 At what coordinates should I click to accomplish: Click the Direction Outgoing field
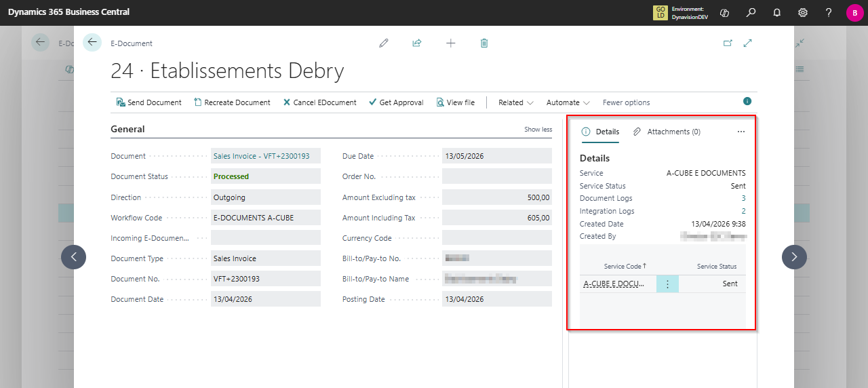pos(266,197)
